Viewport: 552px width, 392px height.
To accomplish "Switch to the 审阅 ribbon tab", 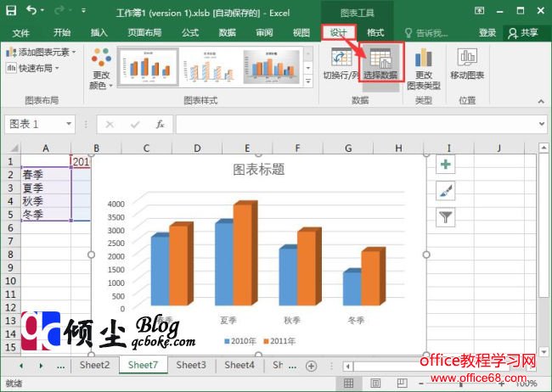I will tap(264, 33).
